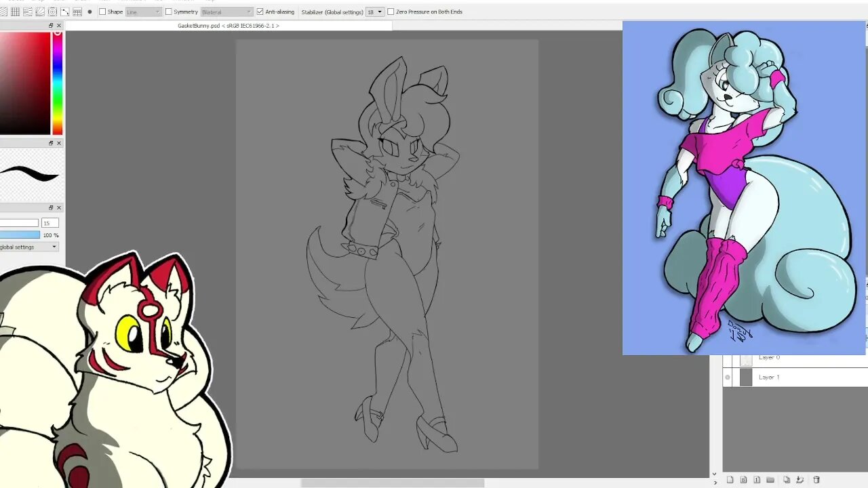The image size is (868, 488).
Task: Close the brush preview panel
Action: pos(59,143)
